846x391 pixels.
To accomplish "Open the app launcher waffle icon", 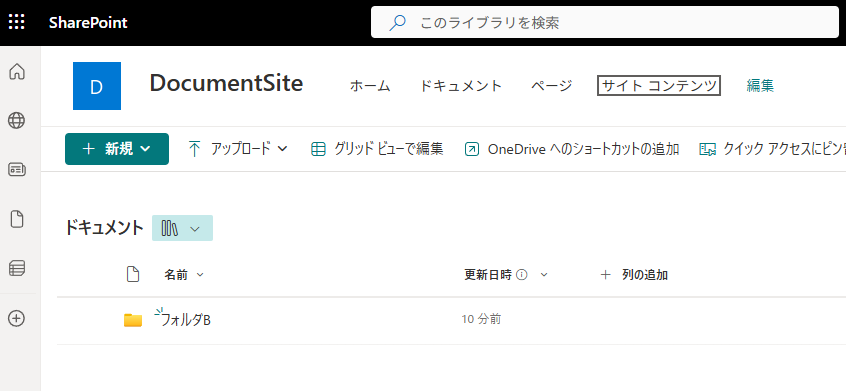I will pyautogui.click(x=17, y=23).
